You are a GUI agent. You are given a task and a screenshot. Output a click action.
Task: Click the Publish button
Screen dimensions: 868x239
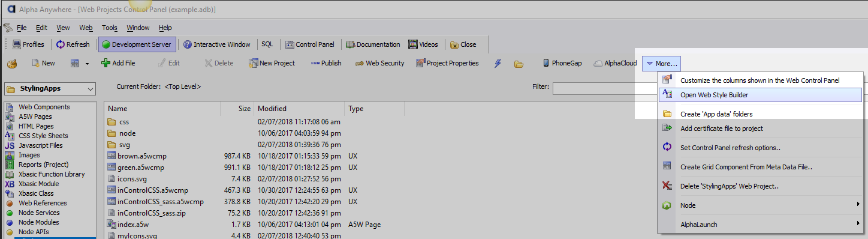[x=326, y=63]
